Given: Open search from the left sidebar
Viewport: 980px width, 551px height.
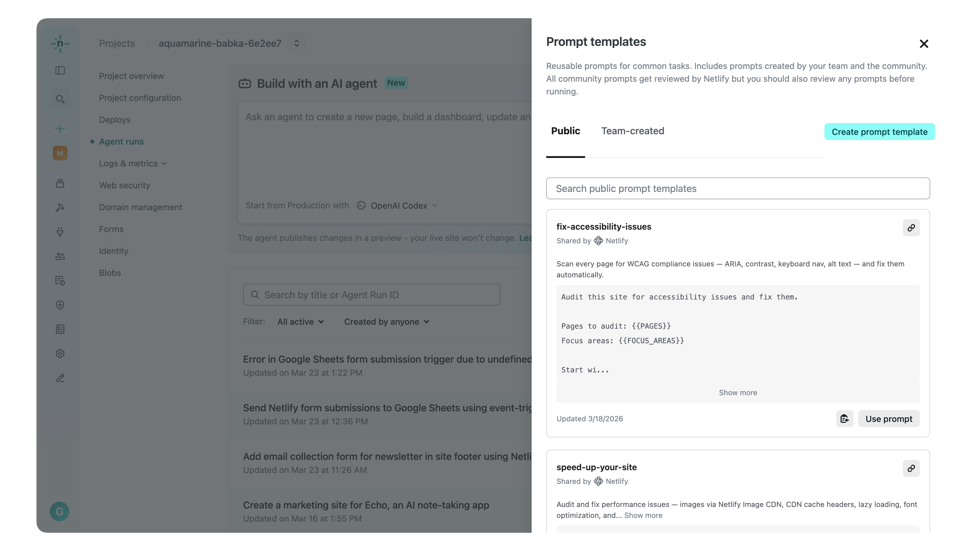Looking at the screenshot, I should [60, 99].
